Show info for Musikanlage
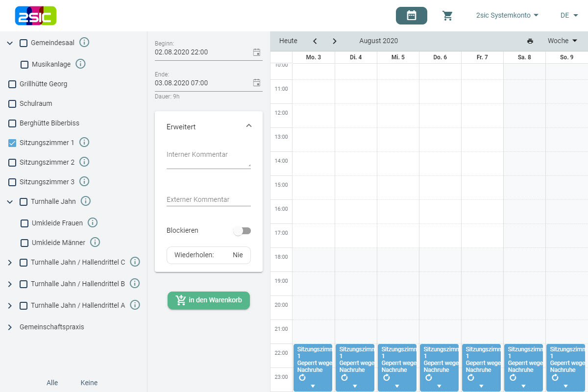 coord(81,64)
